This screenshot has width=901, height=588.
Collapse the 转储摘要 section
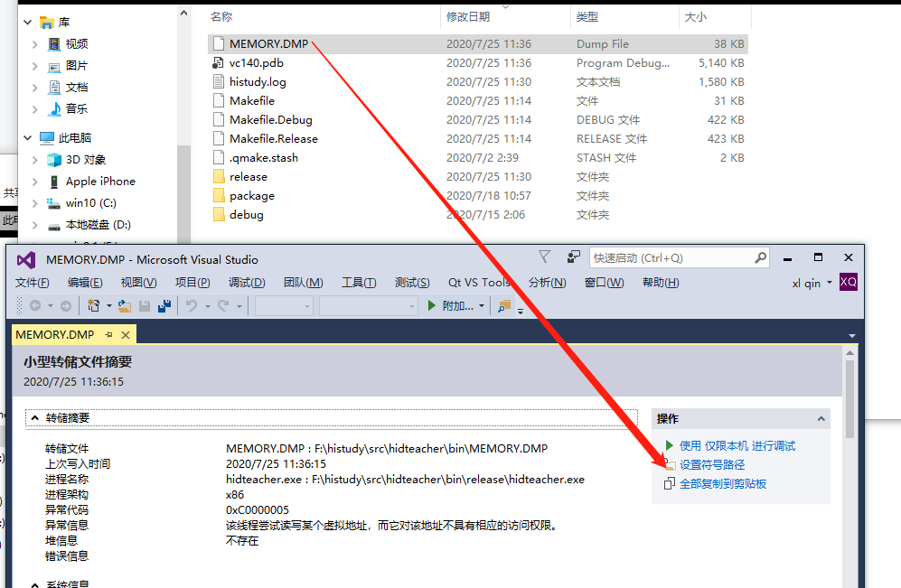click(35, 418)
